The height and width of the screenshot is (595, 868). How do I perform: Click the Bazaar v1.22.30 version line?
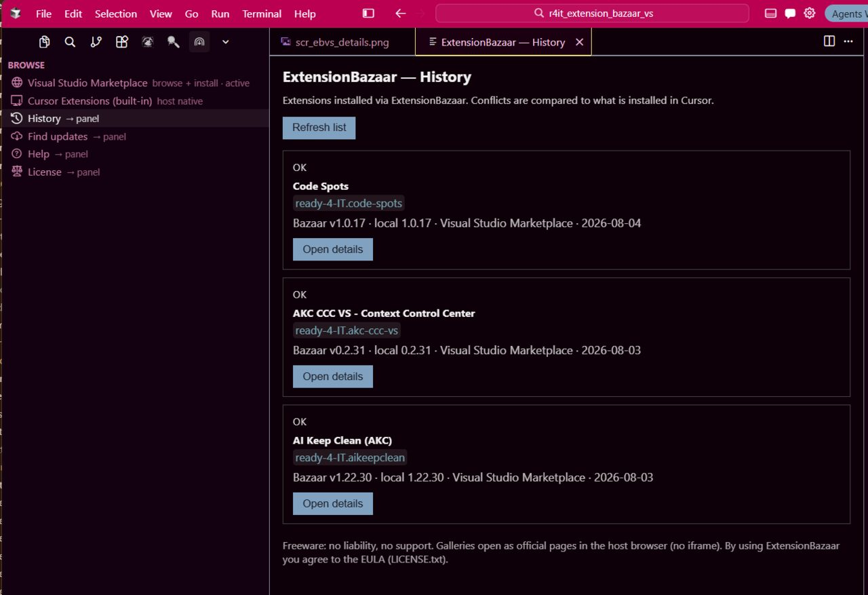coord(473,478)
